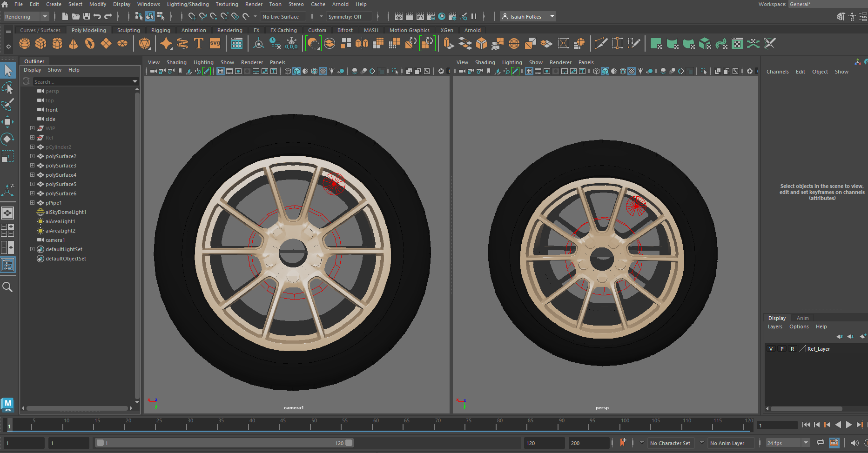Viewport: 868px width, 453px height.
Task: Pick the Rotate tool in the toolbox
Action: 7,139
